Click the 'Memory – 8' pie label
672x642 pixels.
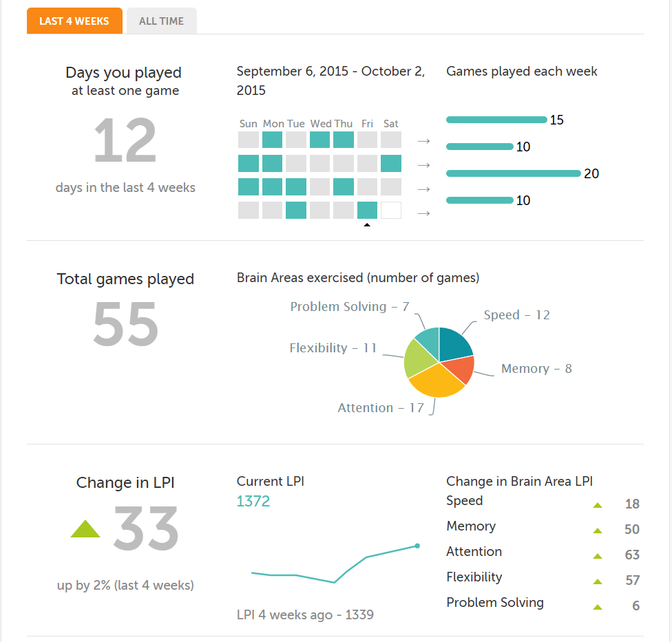click(536, 368)
